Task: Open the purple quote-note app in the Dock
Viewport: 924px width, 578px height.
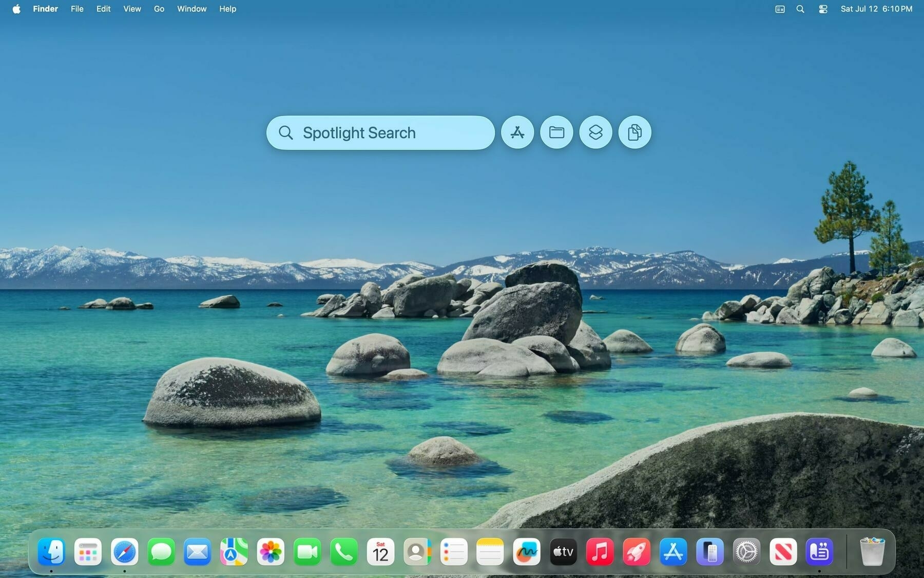Action: pos(819,552)
